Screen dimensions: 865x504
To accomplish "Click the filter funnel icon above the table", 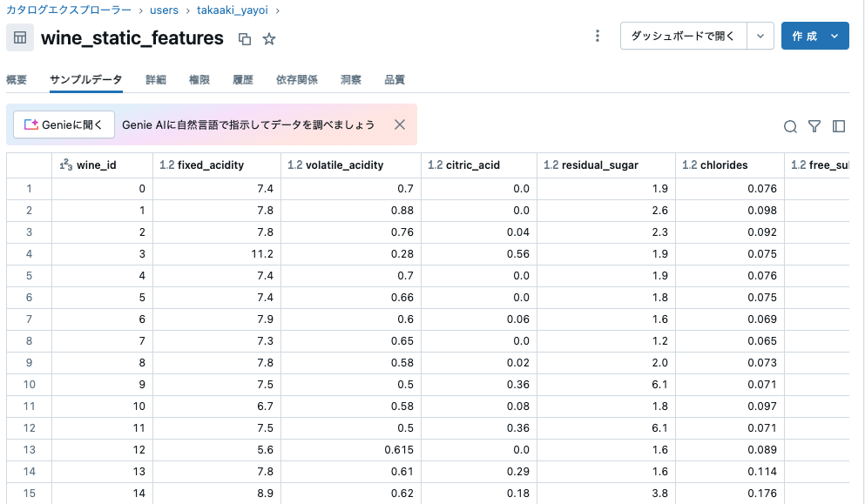I will pyautogui.click(x=814, y=126).
